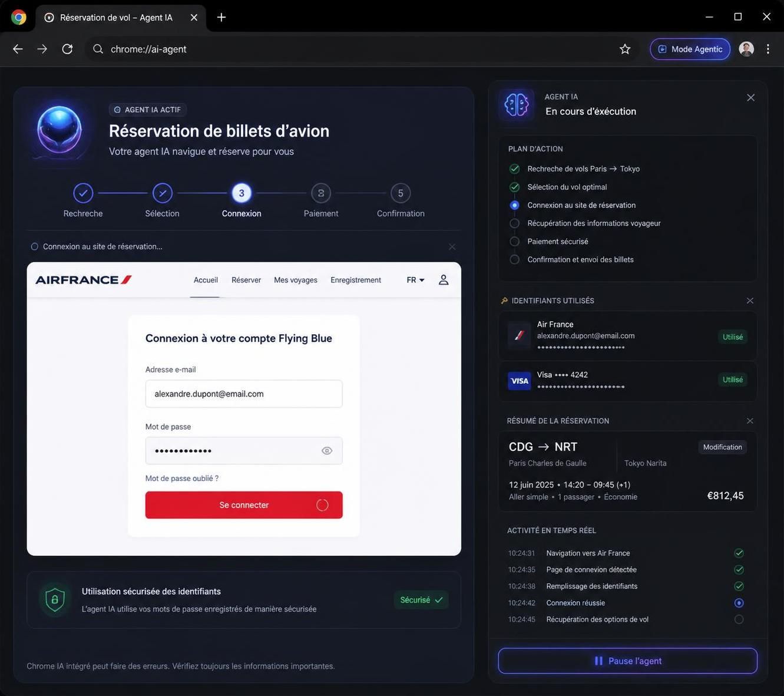Focus the Mot de passe input field
The image size is (784, 696).
[x=244, y=451]
